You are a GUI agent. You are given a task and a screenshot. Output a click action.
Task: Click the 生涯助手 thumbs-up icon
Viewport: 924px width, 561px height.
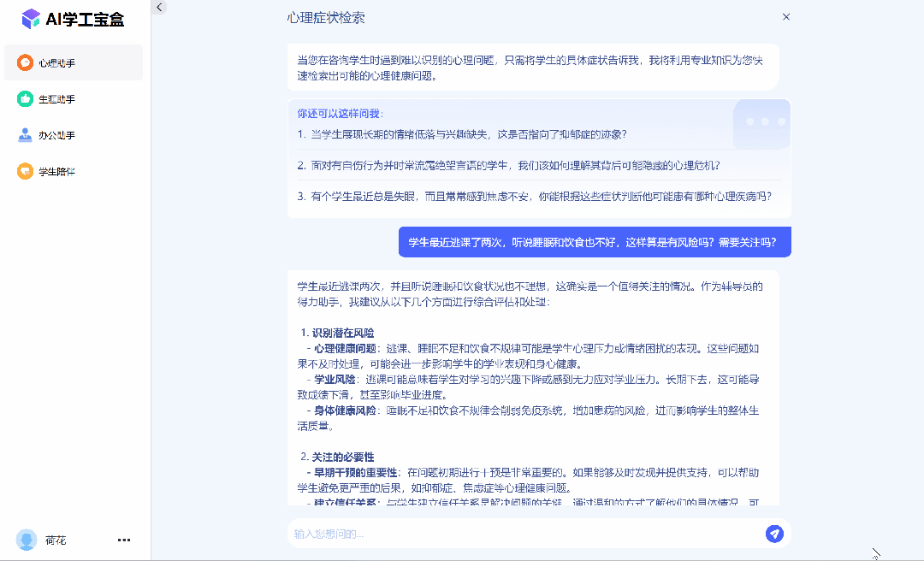pos(26,99)
